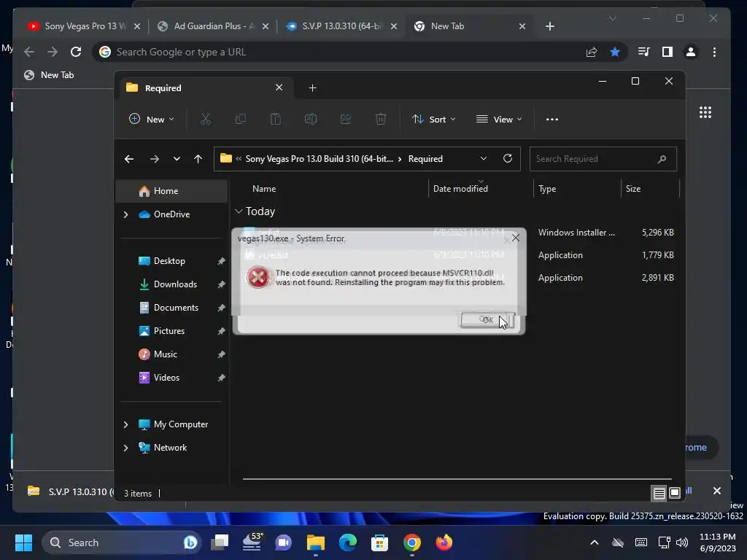The height and width of the screenshot is (560, 747).
Task: Open Windows Start menu
Action: [23, 542]
